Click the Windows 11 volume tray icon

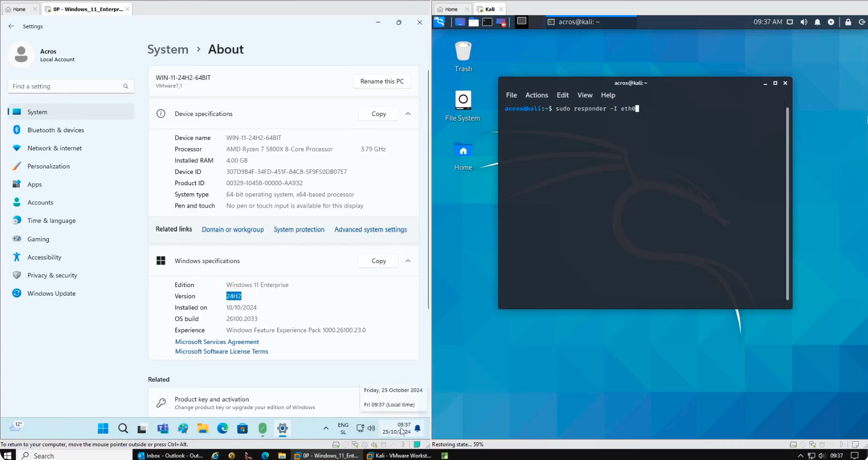point(371,428)
